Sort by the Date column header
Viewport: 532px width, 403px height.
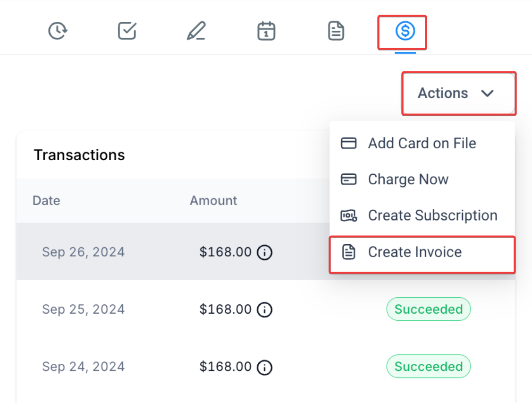click(x=46, y=200)
